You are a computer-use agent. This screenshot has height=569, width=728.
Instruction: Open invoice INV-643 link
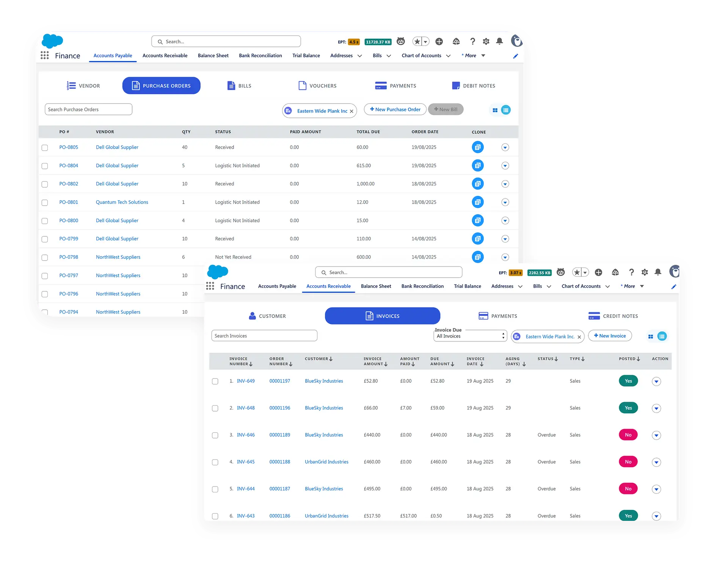(x=246, y=516)
